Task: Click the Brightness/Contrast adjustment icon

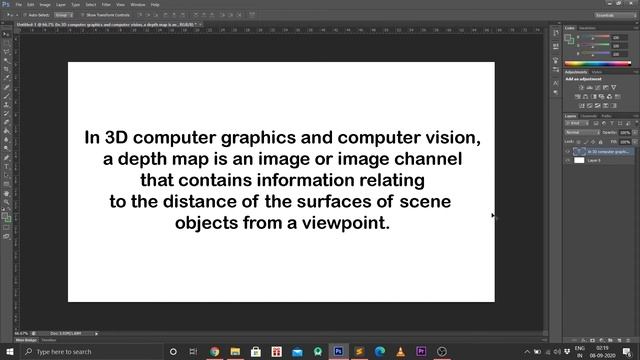Action: click(x=581, y=87)
